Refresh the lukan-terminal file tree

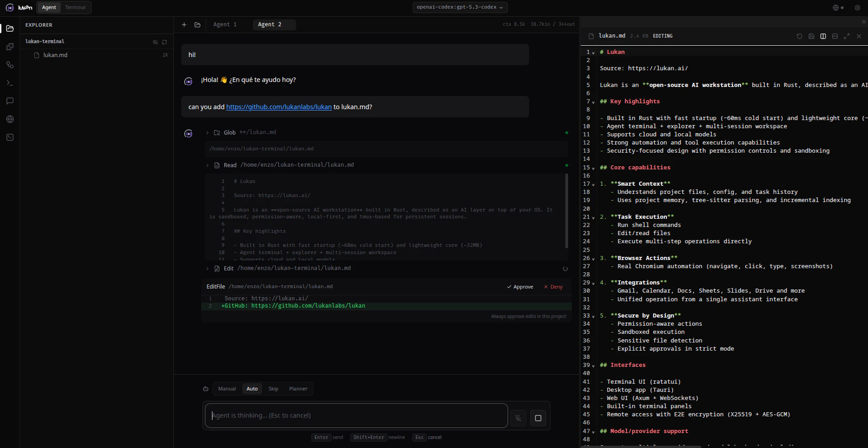165,42
